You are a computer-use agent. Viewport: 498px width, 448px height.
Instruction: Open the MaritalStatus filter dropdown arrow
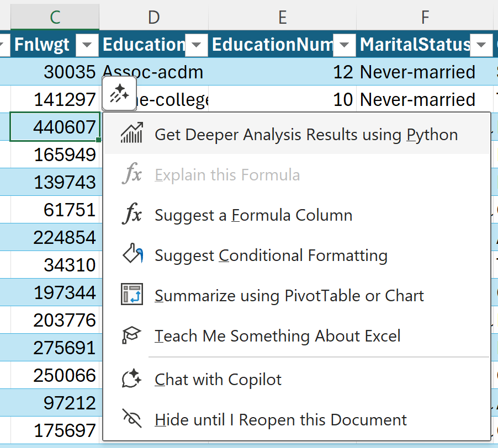coord(481,45)
